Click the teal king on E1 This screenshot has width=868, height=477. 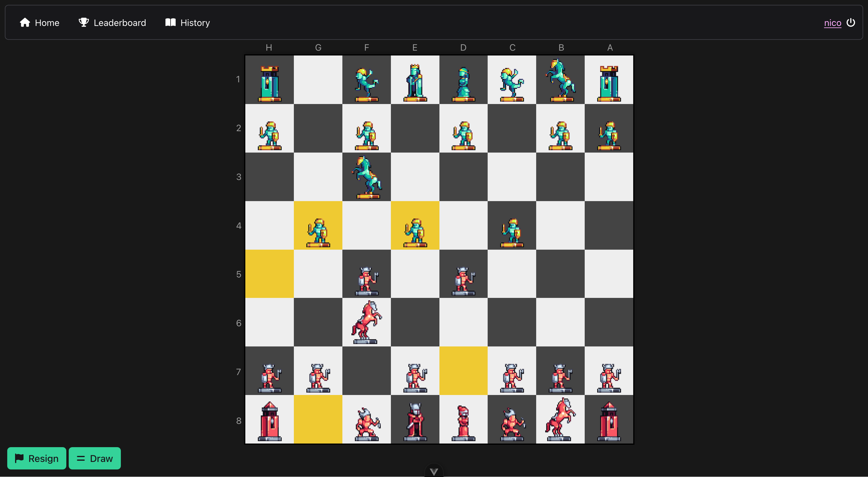(x=415, y=81)
